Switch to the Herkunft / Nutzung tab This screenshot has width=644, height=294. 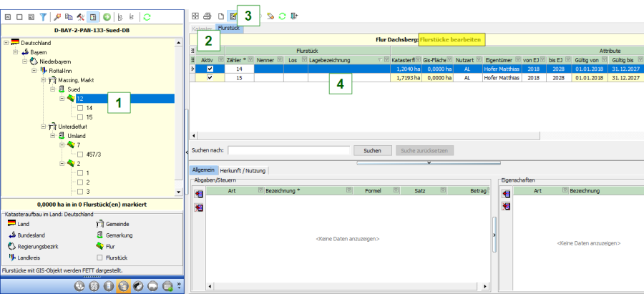pyautogui.click(x=245, y=170)
